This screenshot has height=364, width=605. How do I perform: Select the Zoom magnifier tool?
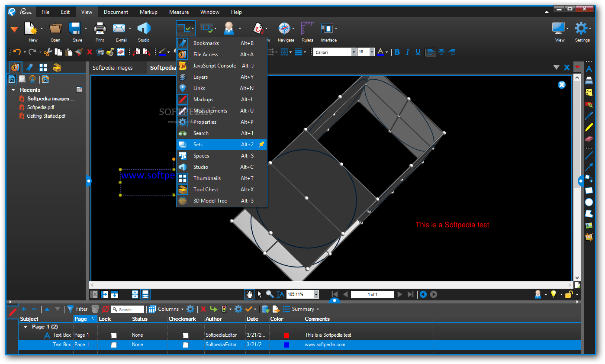coord(270,294)
